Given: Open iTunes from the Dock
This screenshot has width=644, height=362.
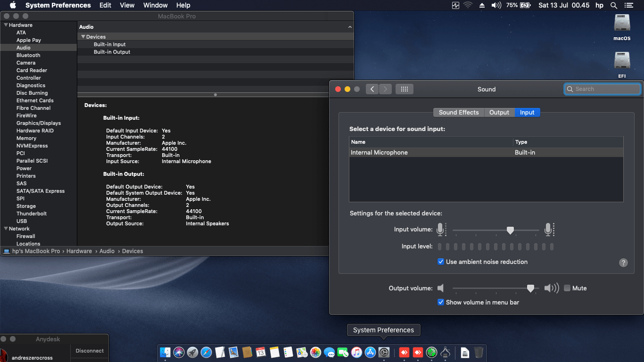Looking at the screenshot, I should click(x=356, y=352).
